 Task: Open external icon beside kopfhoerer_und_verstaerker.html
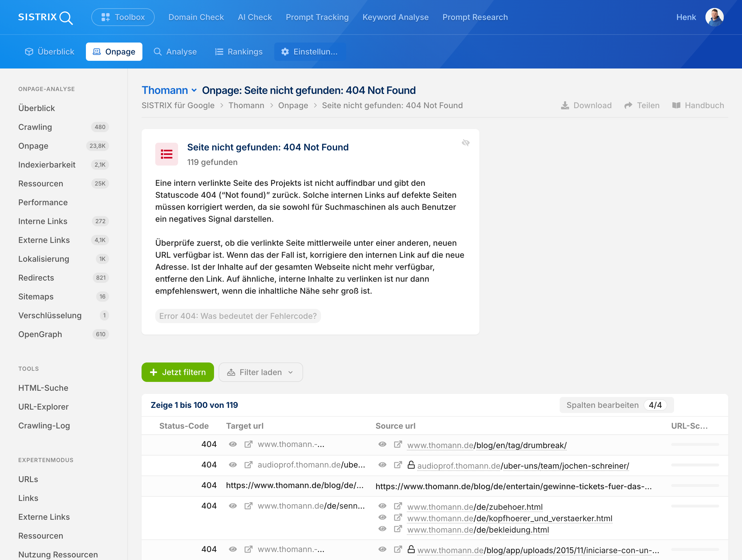click(x=398, y=517)
